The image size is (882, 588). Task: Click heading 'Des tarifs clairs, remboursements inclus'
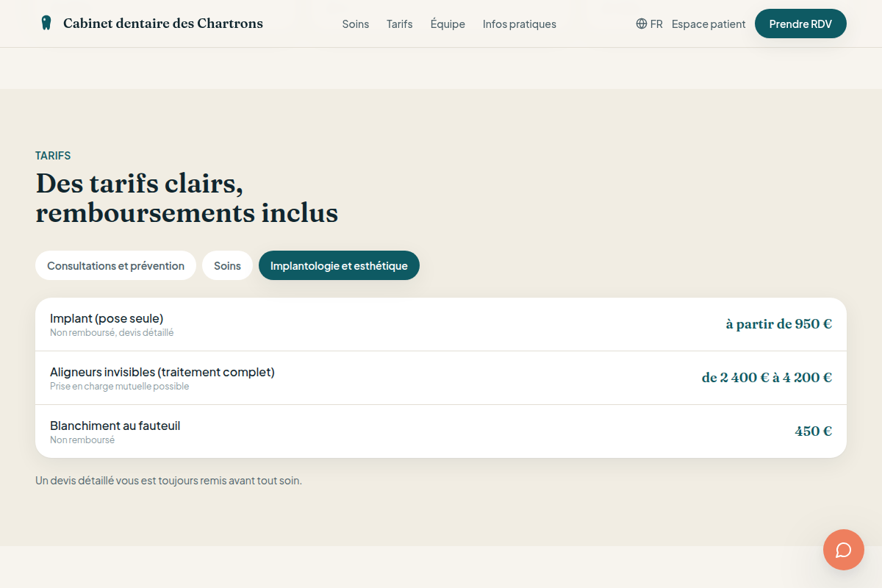click(x=187, y=198)
